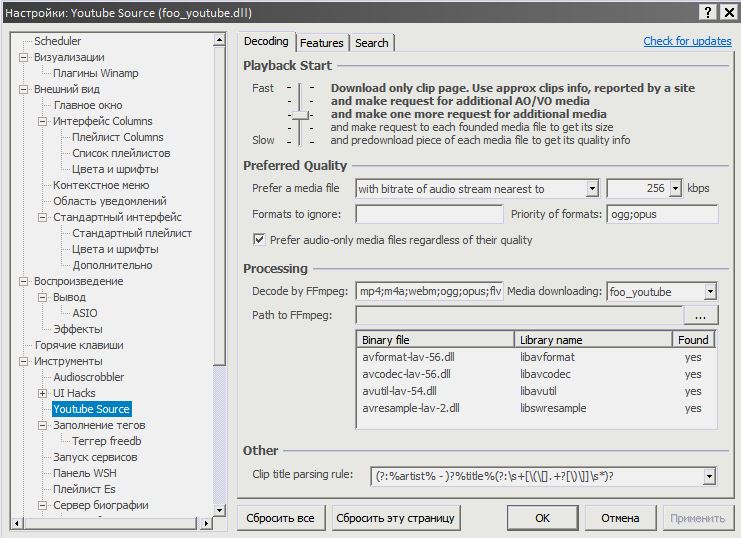The height and width of the screenshot is (538, 741).
Task: Collapse the Интерфейс Columns tree node
Action: (42, 121)
